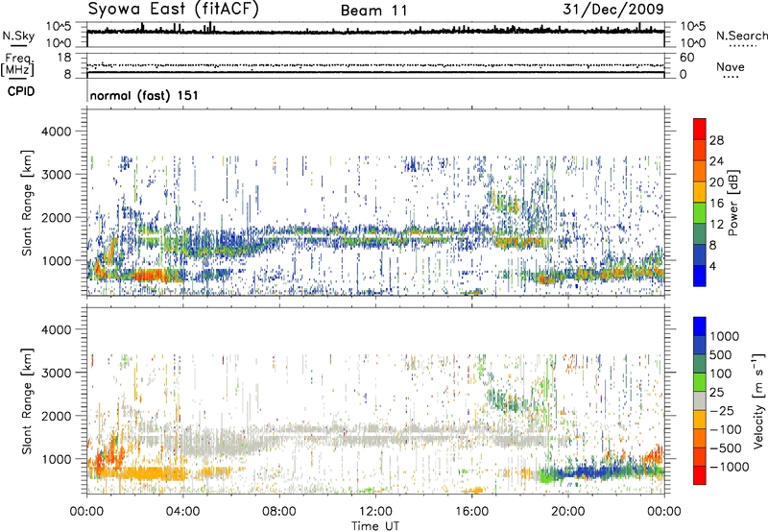Screen dimensions: 768x532
Task: Pick the bright blue top Velocity colorbar segment
Action: pos(700,326)
